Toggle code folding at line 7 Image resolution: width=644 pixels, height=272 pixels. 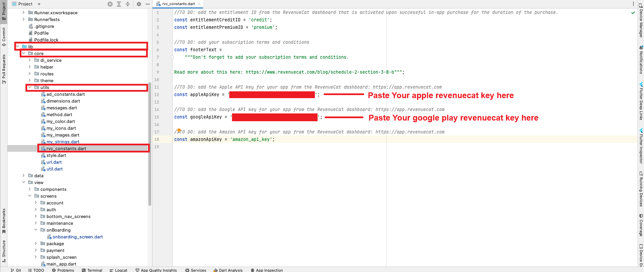click(x=172, y=57)
